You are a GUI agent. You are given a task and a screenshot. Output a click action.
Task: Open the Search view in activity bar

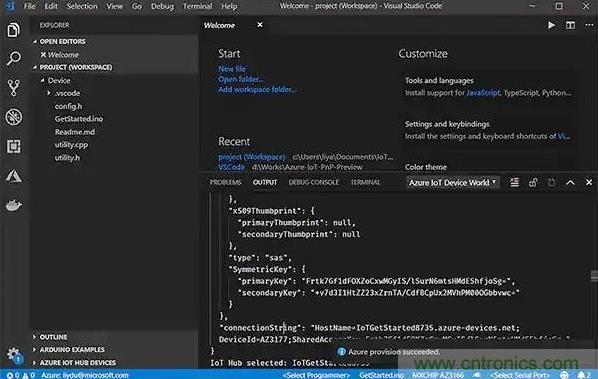pos(14,59)
